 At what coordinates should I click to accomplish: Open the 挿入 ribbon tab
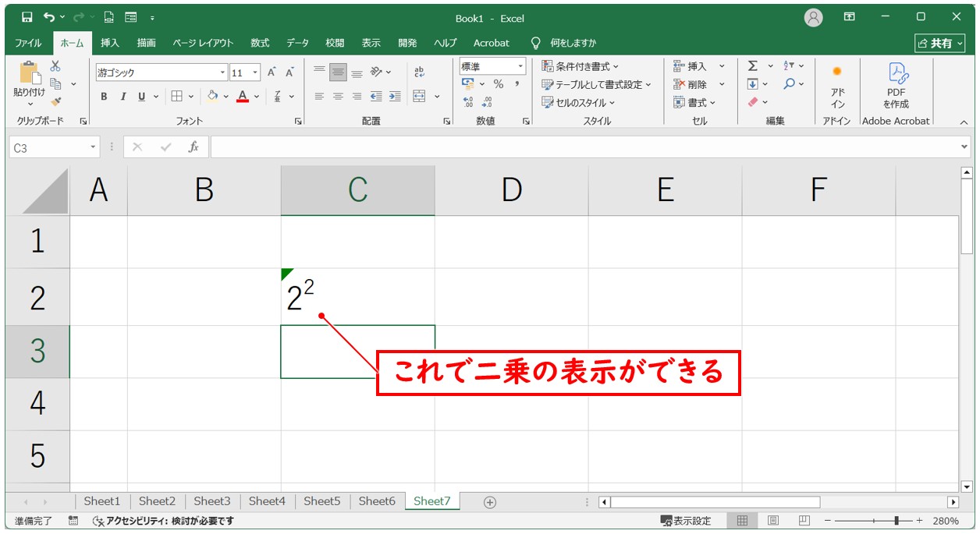point(110,43)
